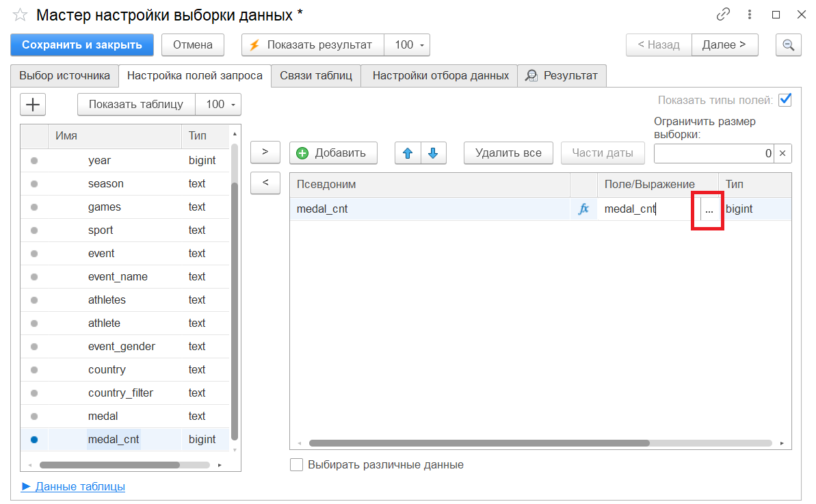
Task: Move field up with blue arrow
Action: 408,153
